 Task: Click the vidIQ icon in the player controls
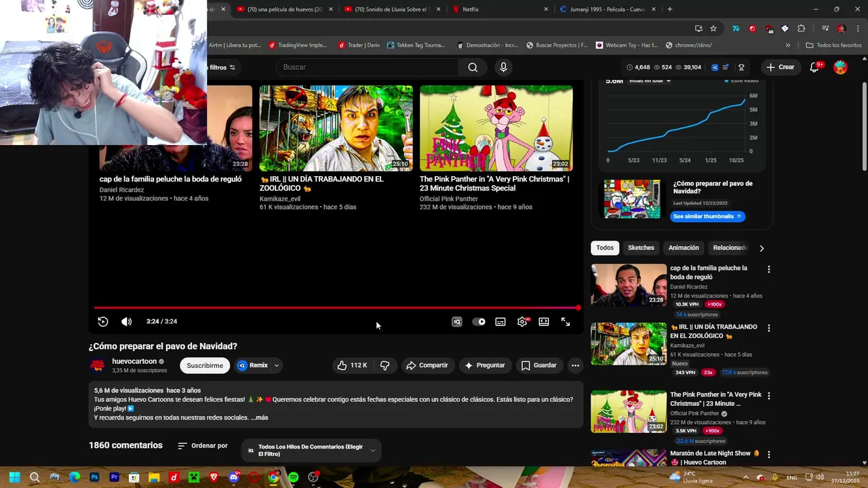[457, 322]
